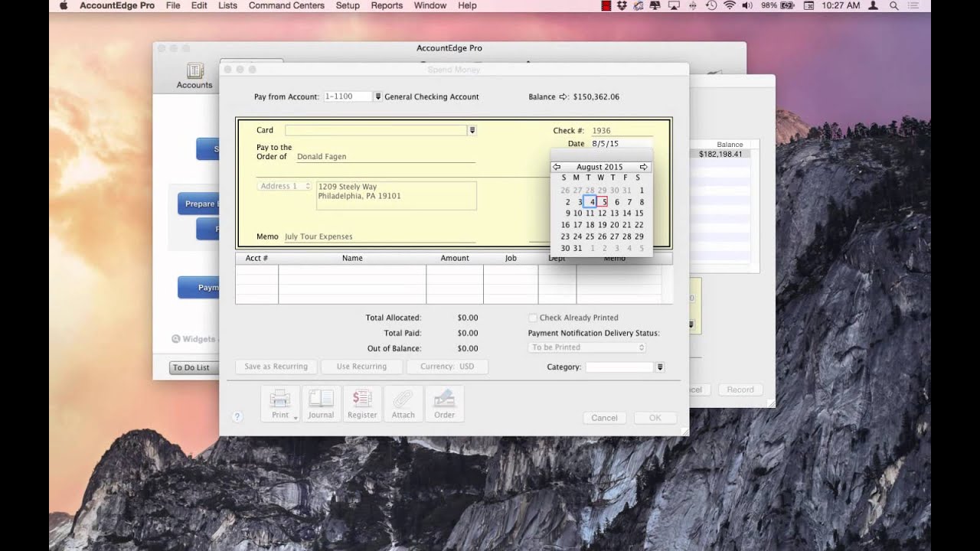Open Notification Center icon

point(913,5)
